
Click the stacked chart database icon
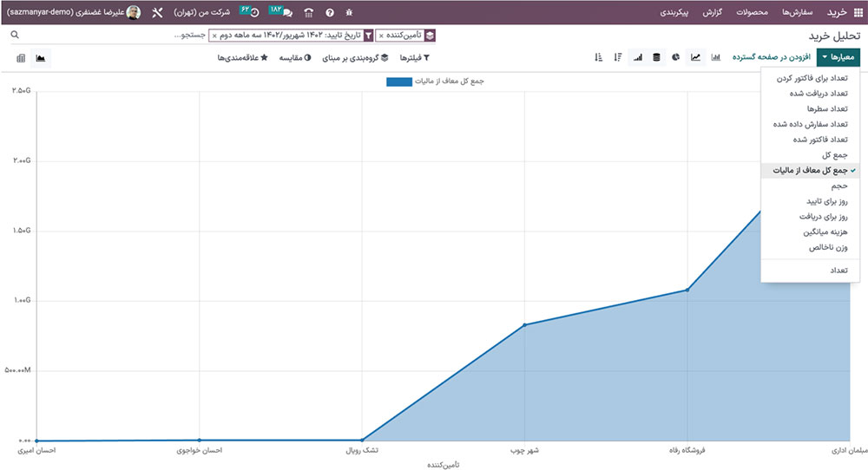[656, 57]
